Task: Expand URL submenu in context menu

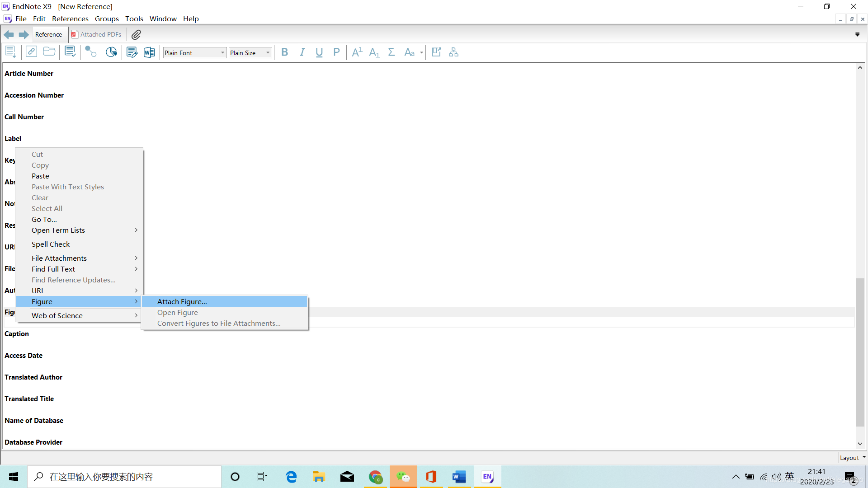Action: (x=79, y=291)
